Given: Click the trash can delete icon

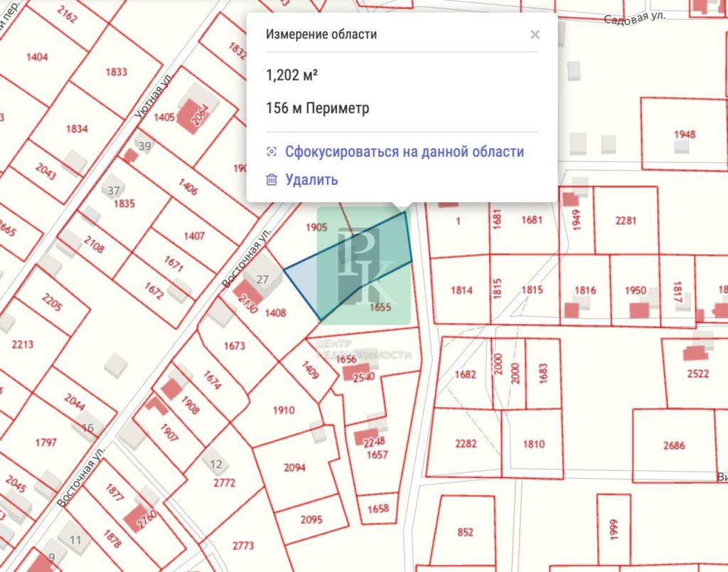Looking at the screenshot, I should 271,180.
